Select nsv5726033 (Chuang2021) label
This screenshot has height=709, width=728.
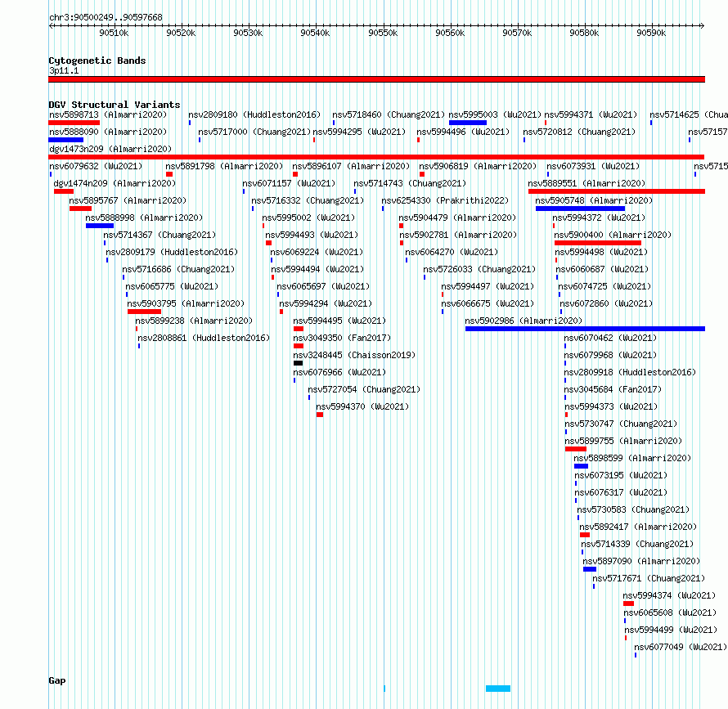(479, 269)
